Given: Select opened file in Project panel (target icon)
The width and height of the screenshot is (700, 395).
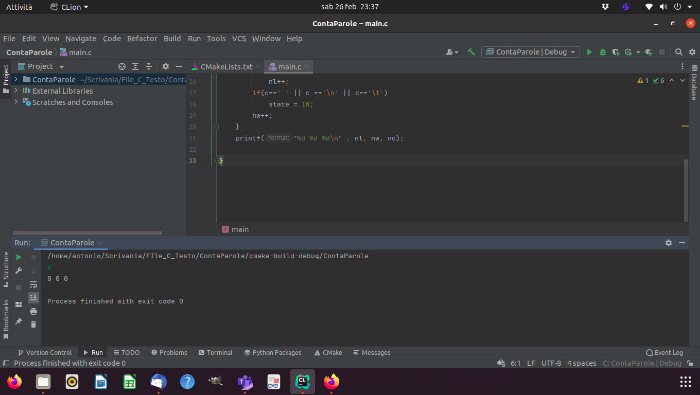Looking at the screenshot, I should 121,67.
